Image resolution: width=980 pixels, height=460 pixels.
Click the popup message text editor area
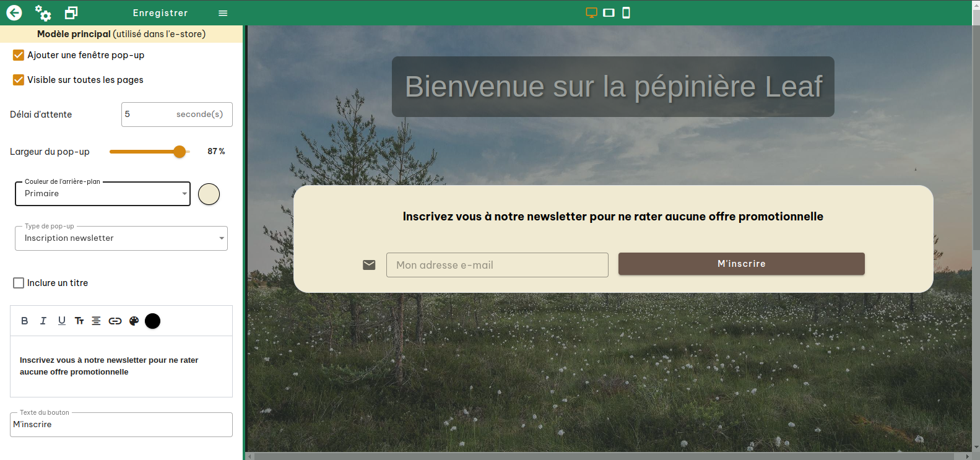(121, 366)
